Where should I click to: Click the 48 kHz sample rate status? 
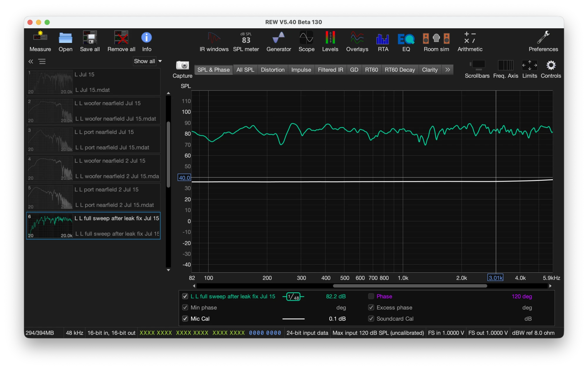[x=74, y=333]
